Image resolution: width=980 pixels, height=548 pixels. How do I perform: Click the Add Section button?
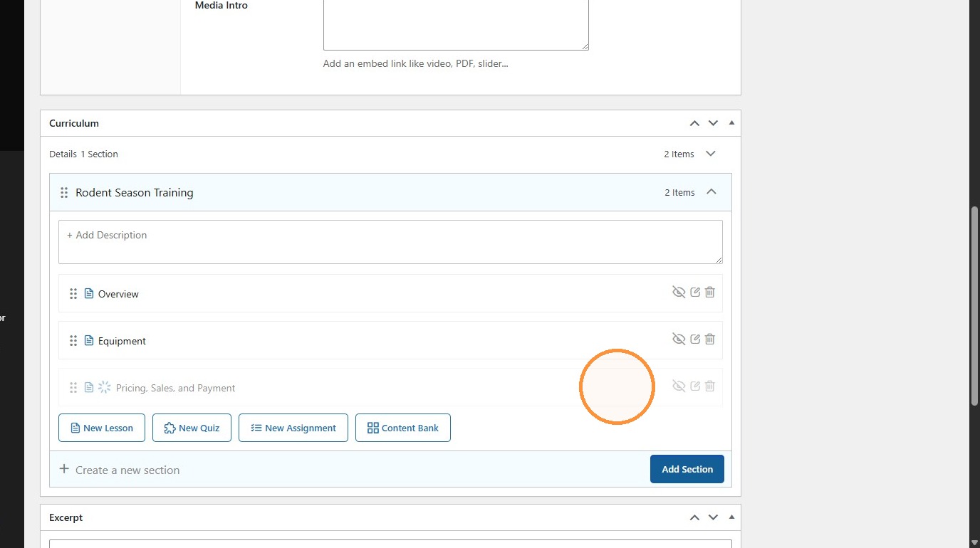click(687, 469)
